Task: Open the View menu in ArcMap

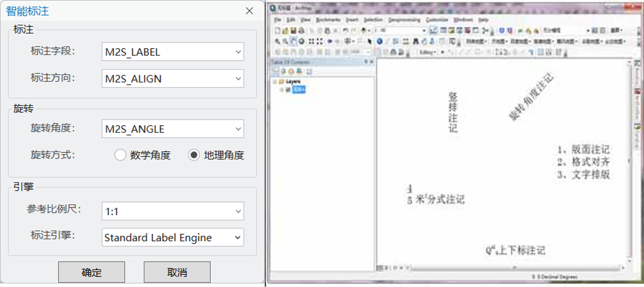Action: [x=305, y=20]
